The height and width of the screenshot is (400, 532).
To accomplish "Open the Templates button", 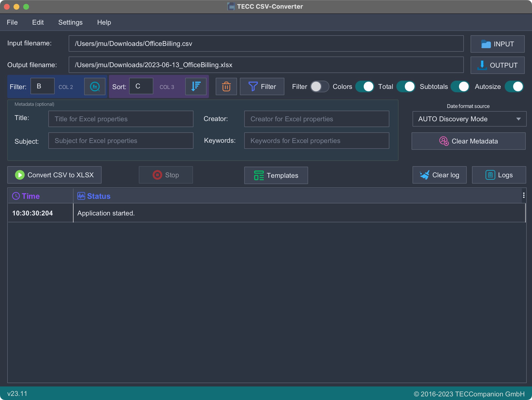I will [x=276, y=175].
